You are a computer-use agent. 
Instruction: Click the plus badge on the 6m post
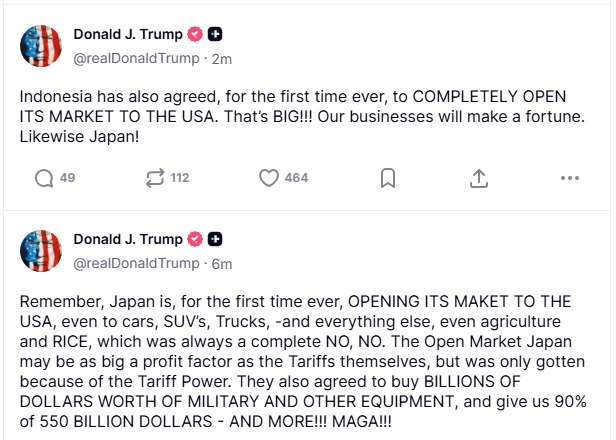(215, 239)
